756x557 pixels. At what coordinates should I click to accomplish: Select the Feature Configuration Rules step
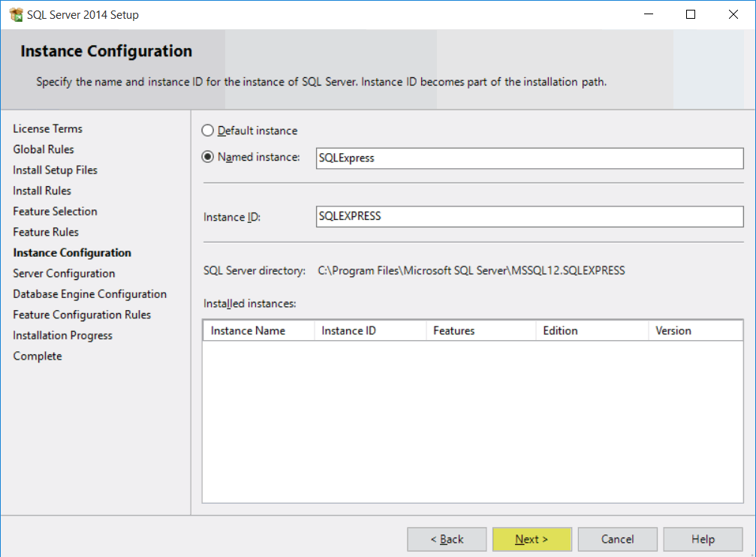tap(82, 315)
